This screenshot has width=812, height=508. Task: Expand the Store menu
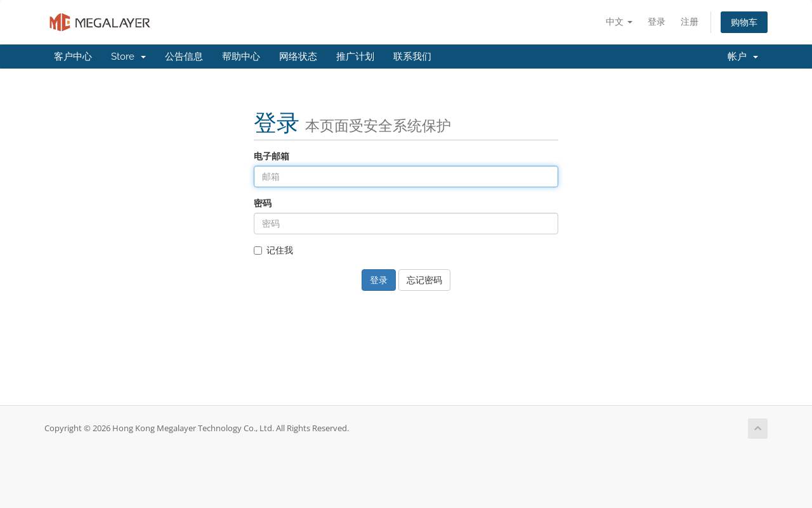(x=128, y=57)
